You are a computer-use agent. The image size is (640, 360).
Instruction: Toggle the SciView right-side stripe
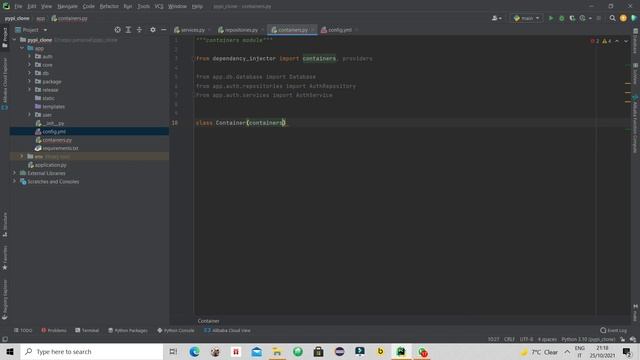[636, 73]
